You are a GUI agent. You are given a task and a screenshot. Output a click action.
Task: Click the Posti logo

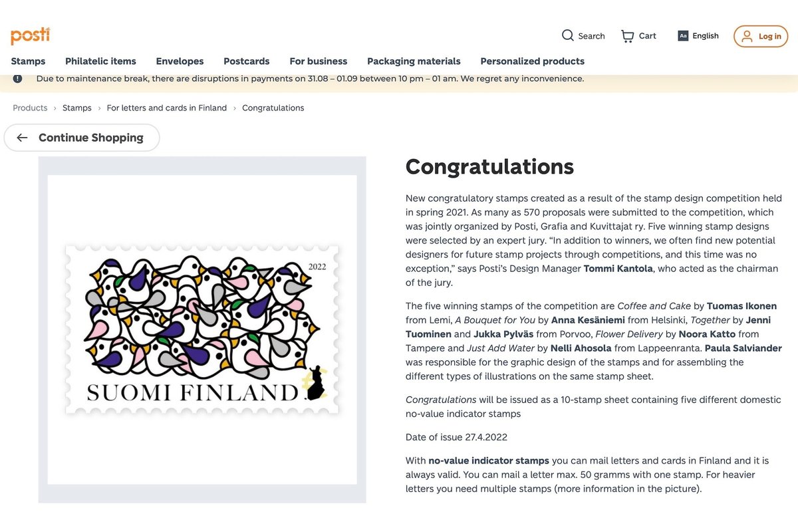click(30, 35)
